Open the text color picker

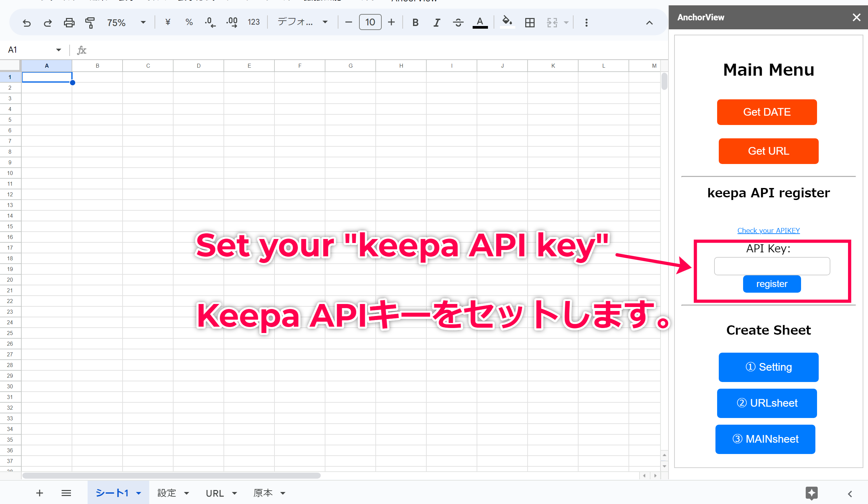point(480,23)
